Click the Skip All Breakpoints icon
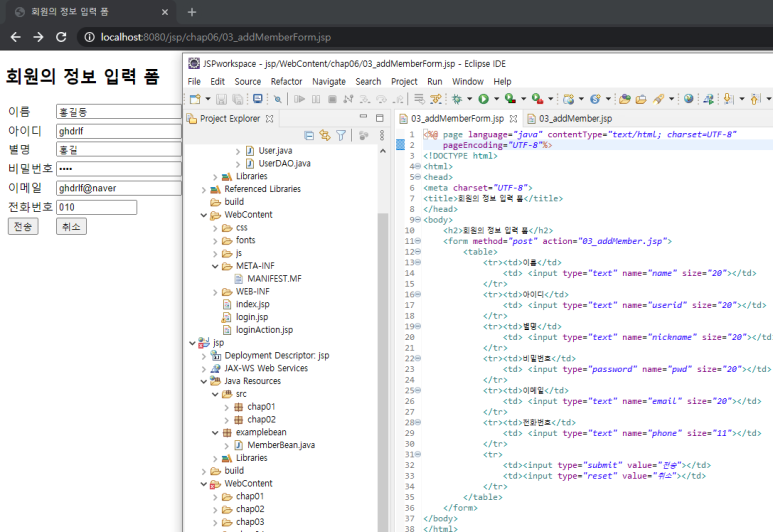The height and width of the screenshot is (532, 773). coord(278,99)
